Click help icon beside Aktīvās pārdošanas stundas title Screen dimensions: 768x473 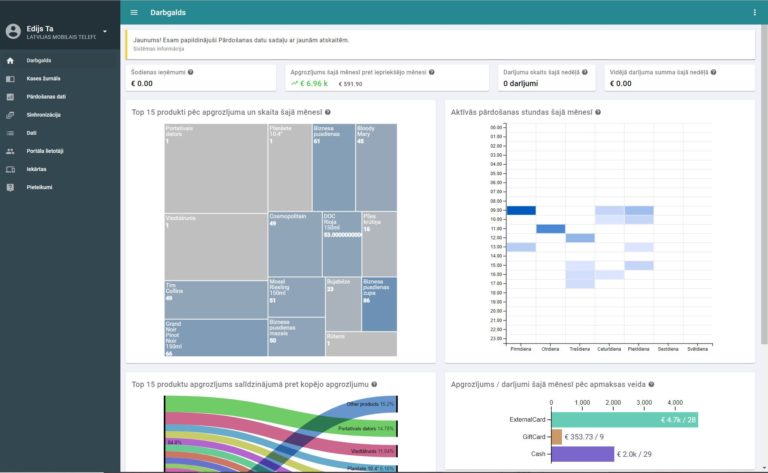point(598,112)
